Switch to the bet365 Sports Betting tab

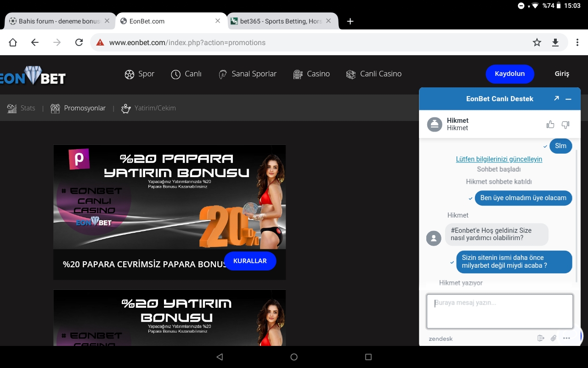coord(283,21)
